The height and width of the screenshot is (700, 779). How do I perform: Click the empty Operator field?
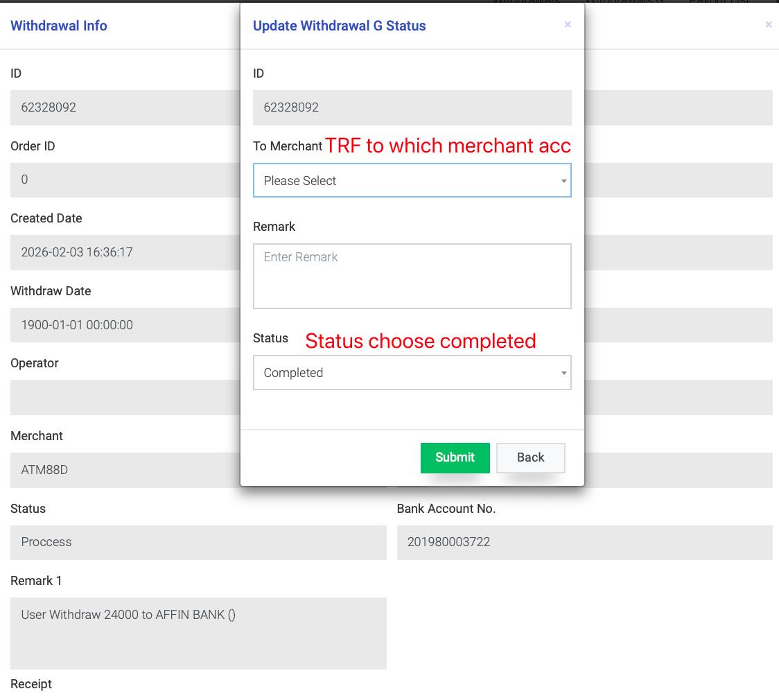(x=125, y=397)
